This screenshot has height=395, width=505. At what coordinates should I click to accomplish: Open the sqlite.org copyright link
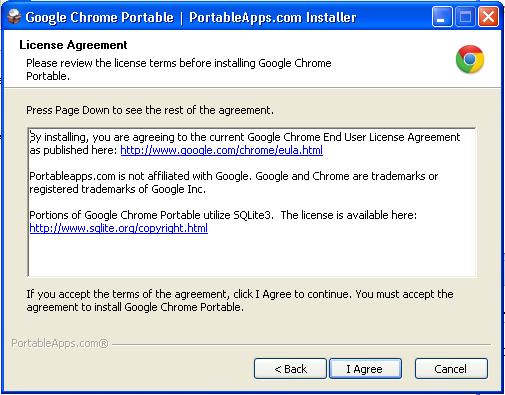119,228
